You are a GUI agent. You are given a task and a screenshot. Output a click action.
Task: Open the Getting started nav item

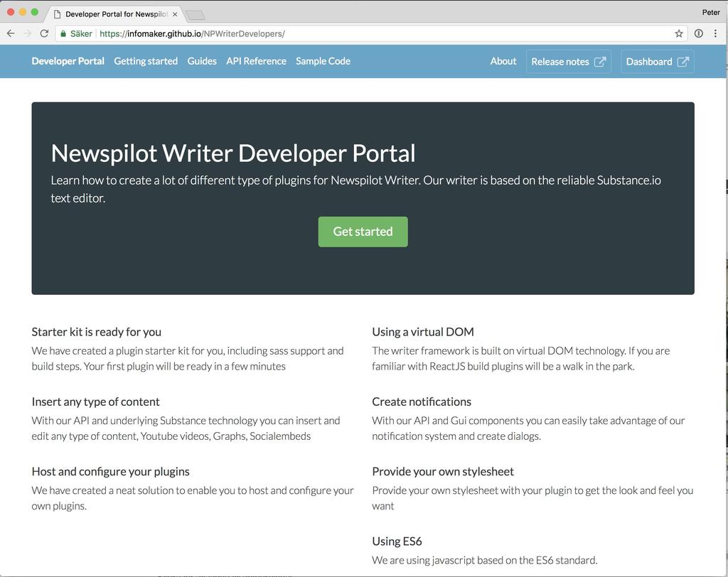click(x=146, y=61)
